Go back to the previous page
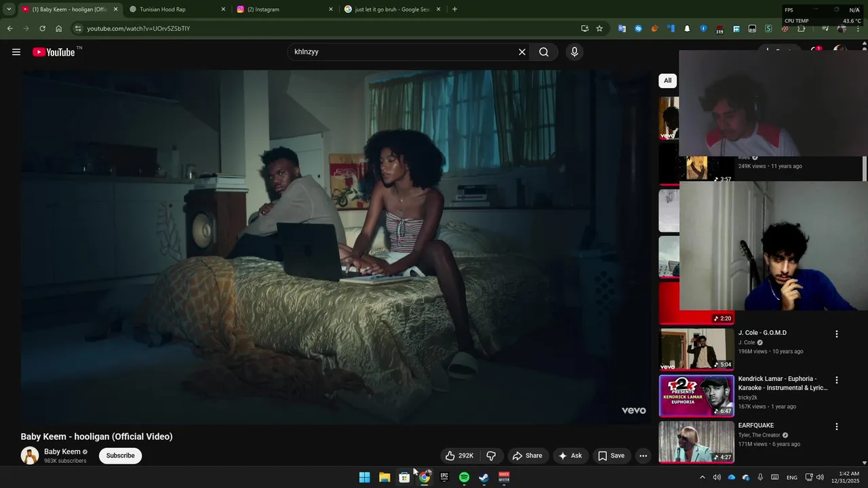868x488 pixels. (x=9, y=28)
